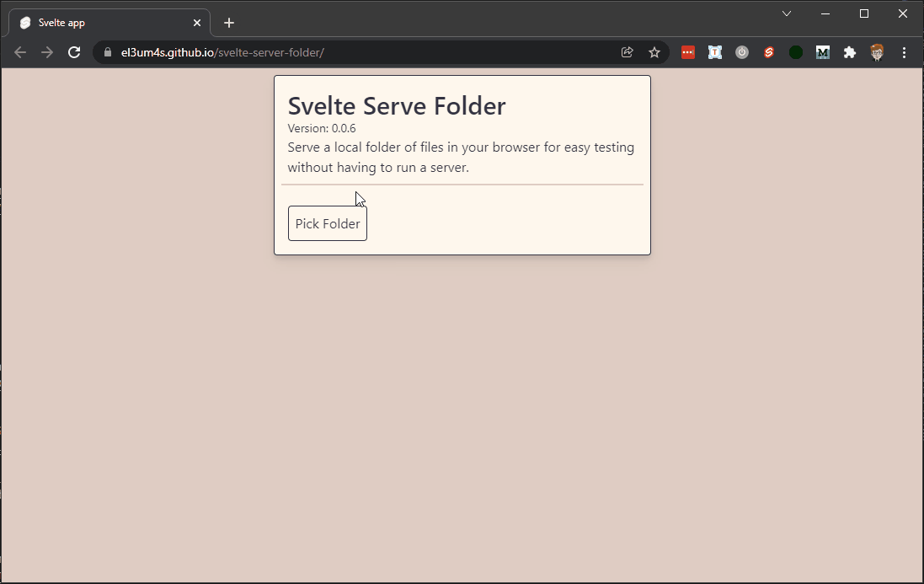Open the gray power-symbol extension
Screen dimensions: 924x584
pos(742,52)
